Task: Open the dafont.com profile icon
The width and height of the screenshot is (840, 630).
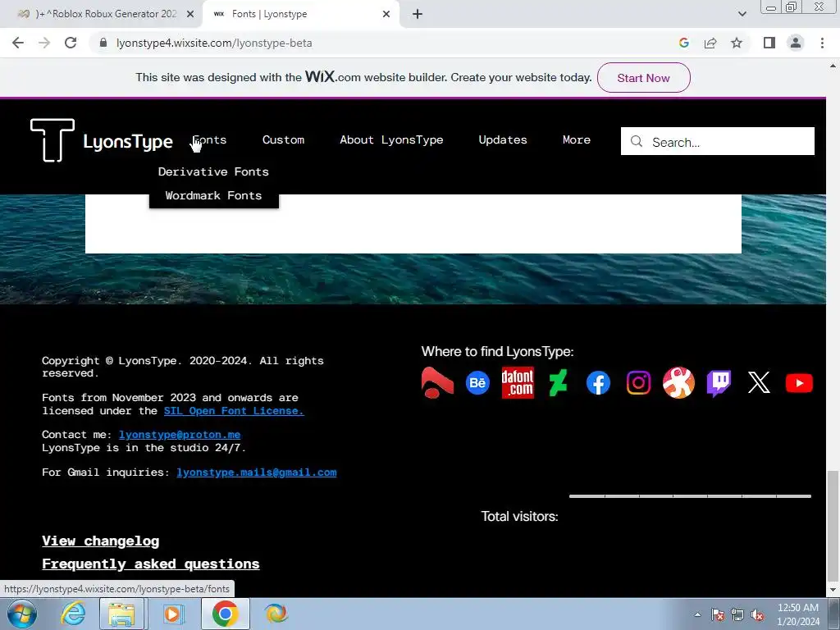Action: 518,382
